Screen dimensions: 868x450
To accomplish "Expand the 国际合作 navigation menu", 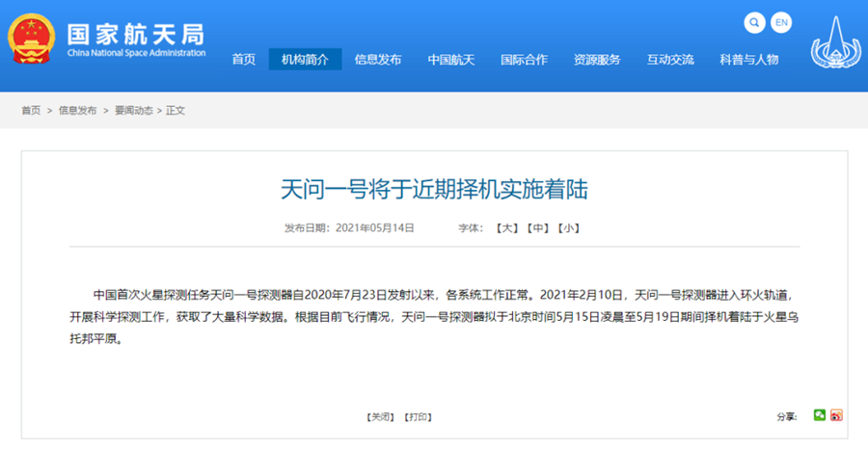I will tap(524, 60).
